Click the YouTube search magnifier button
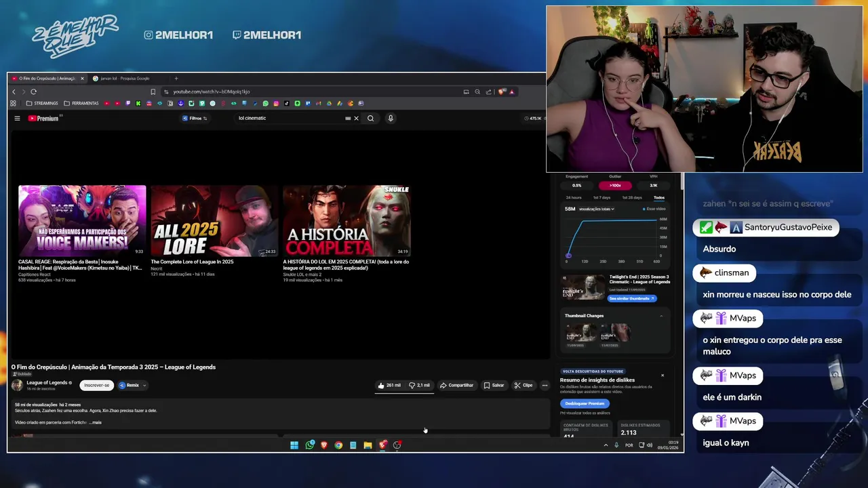This screenshot has height=488, width=868. pos(370,118)
